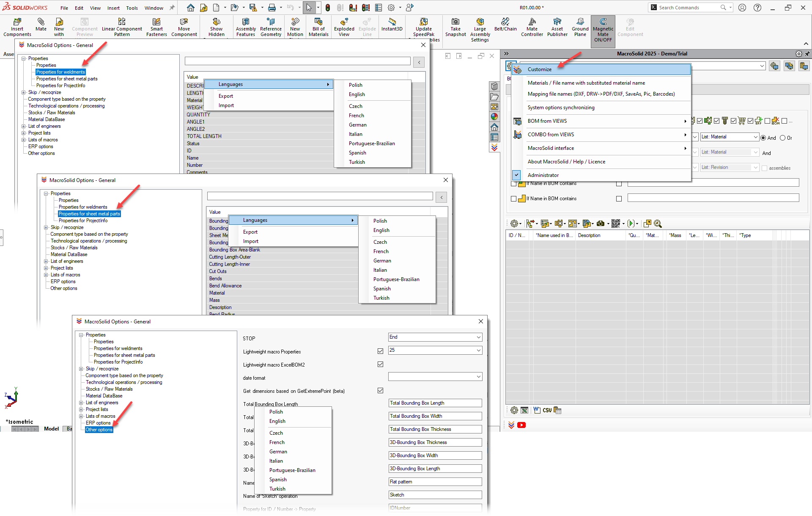The image size is (812, 516).
Task: Open the STOP dropdown showing End
Action: [x=435, y=337]
